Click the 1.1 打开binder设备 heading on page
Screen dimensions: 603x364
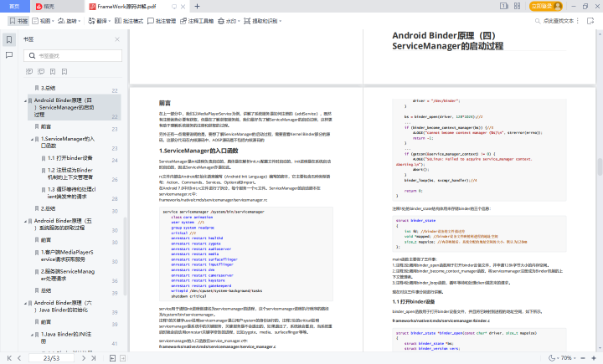coord(414,302)
